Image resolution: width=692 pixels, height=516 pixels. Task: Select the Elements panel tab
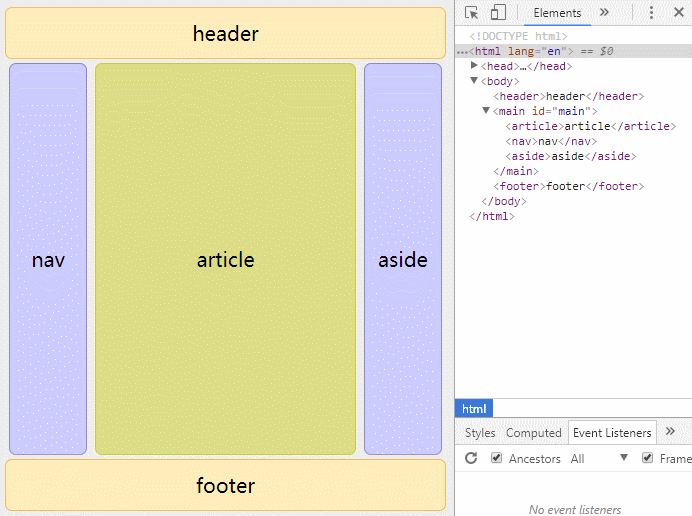(557, 13)
